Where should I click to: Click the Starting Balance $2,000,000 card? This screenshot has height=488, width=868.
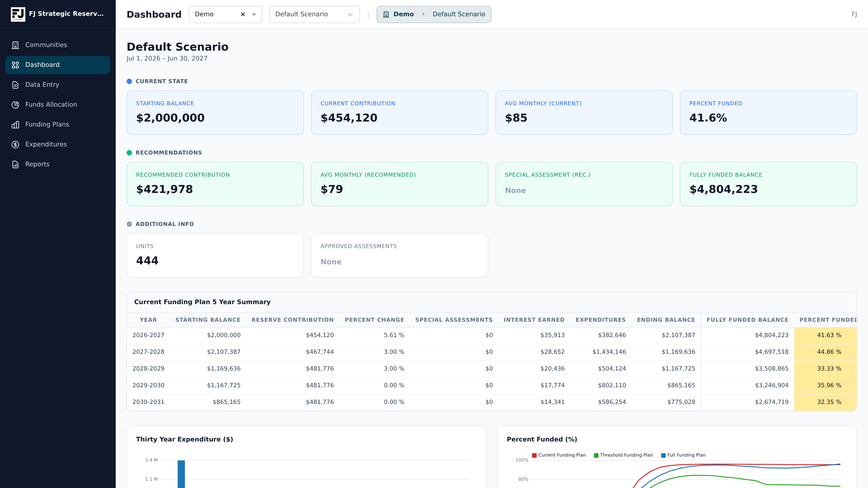coord(215,113)
